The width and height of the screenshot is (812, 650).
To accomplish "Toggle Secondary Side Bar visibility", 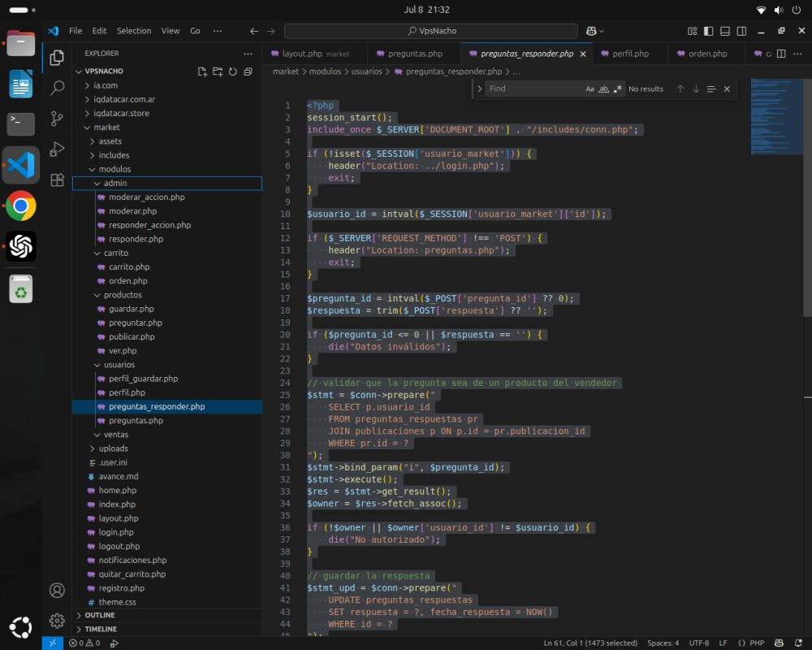I will [741, 31].
